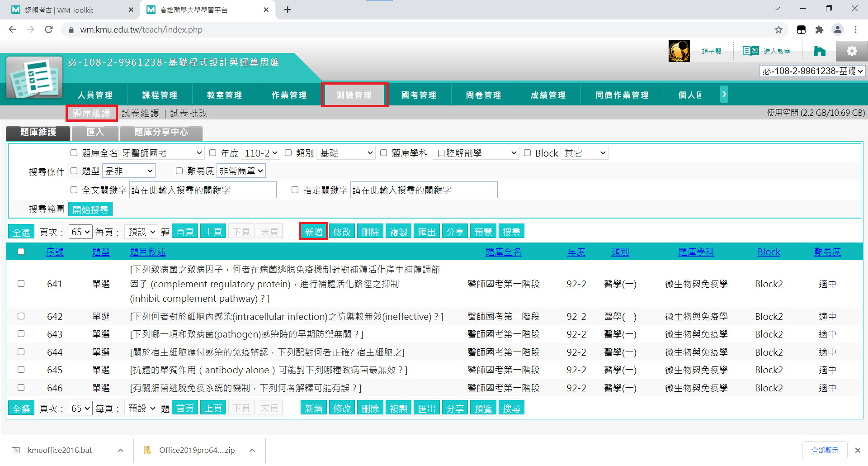Open a new browser tab with plus
The height and width of the screenshot is (466, 868).
(288, 10)
